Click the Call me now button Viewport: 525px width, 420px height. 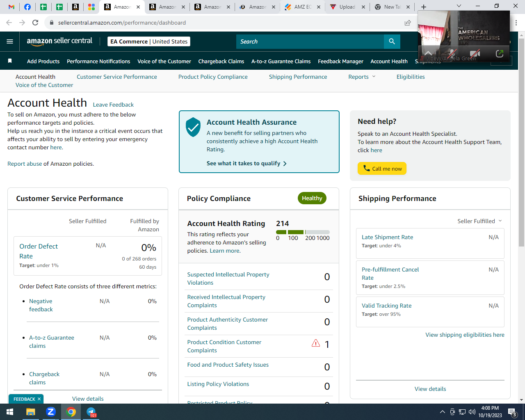[382, 169]
